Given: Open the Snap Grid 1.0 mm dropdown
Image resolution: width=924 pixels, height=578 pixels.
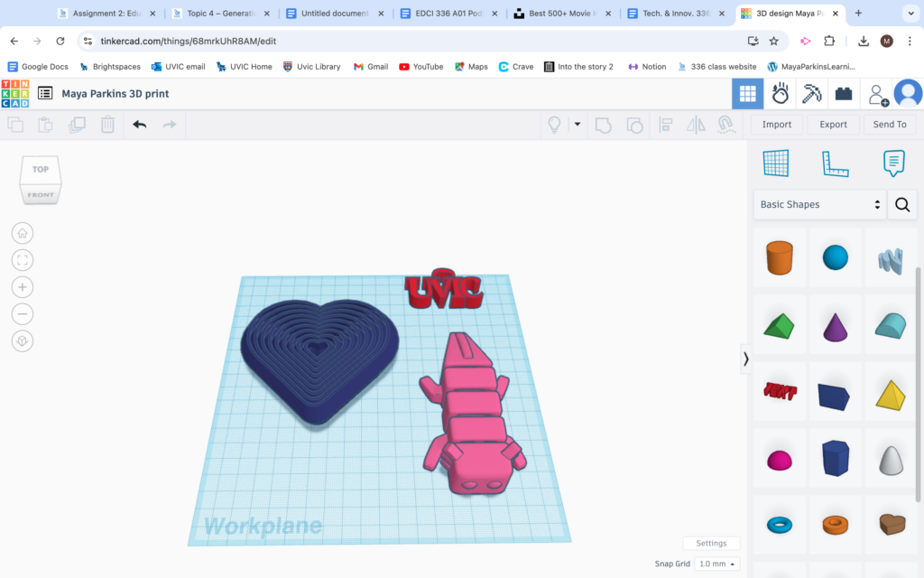Looking at the screenshot, I should pos(716,564).
